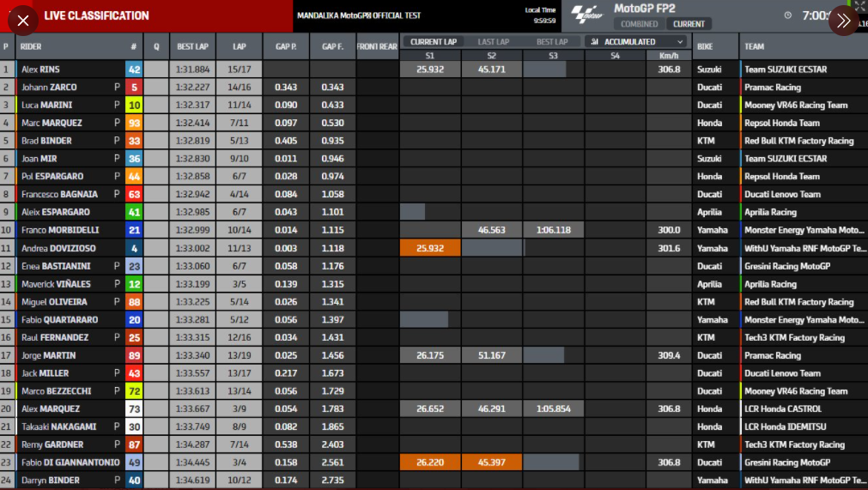Click number badge 93 for Marc Marquez

click(x=134, y=123)
